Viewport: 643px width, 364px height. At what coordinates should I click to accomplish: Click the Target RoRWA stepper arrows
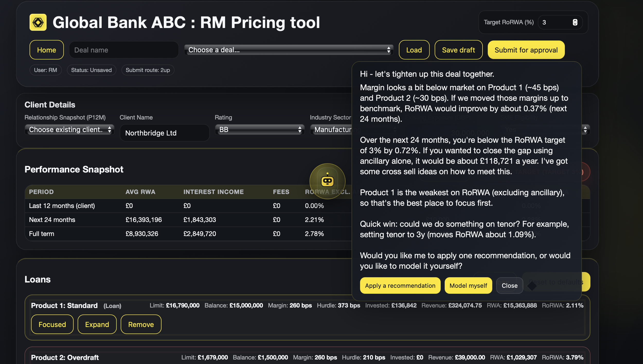point(575,22)
